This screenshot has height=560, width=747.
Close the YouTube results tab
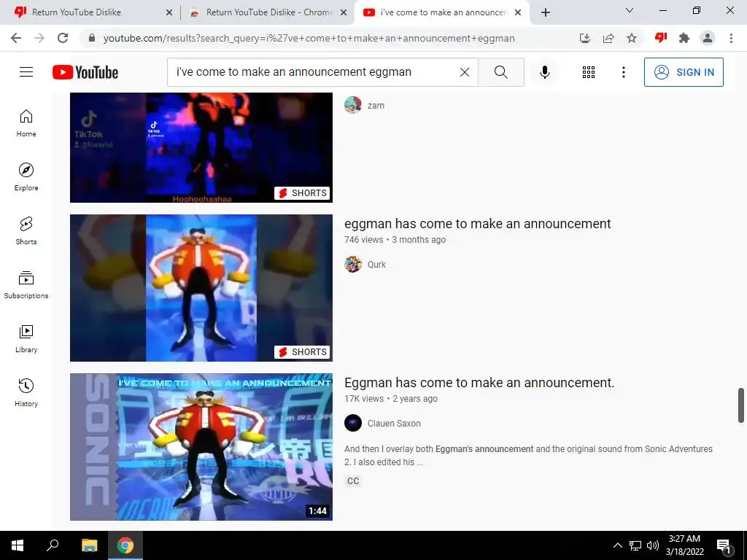518,12
